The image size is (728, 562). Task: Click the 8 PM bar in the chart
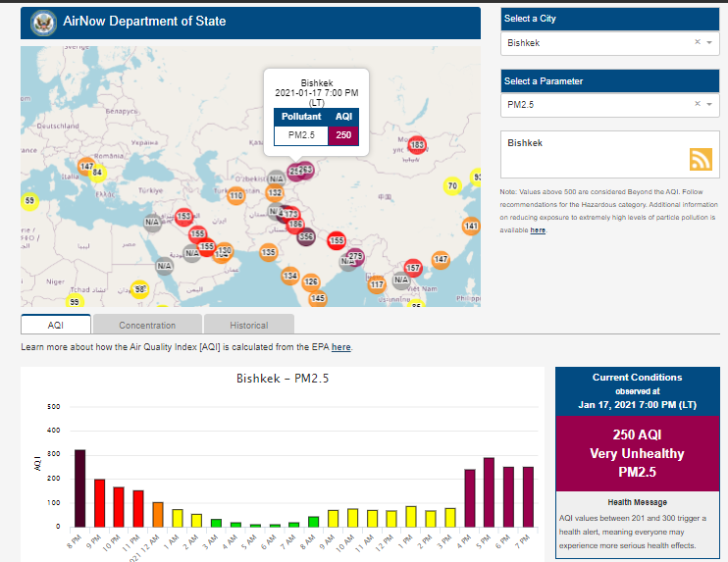pyautogui.click(x=79, y=487)
